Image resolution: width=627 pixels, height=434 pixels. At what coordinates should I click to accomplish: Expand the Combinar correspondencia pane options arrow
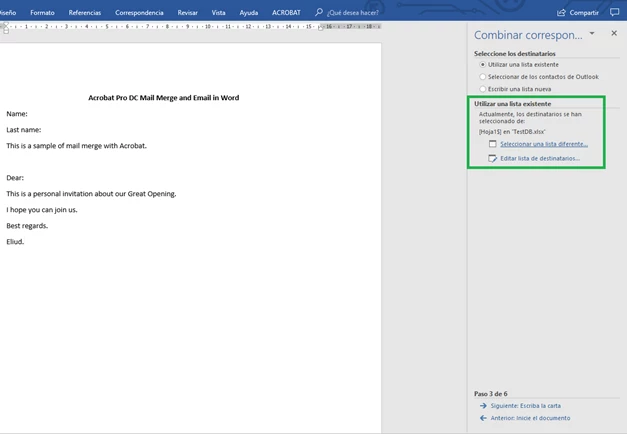click(x=592, y=34)
